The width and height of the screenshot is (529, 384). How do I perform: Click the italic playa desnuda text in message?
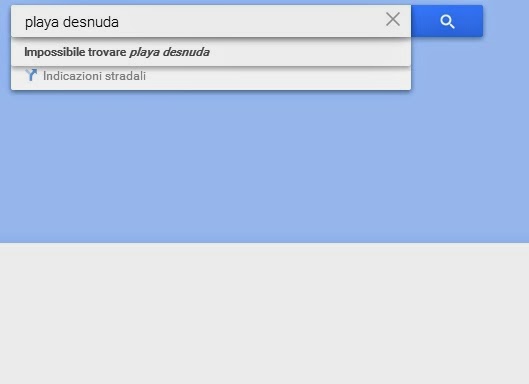[x=170, y=52]
